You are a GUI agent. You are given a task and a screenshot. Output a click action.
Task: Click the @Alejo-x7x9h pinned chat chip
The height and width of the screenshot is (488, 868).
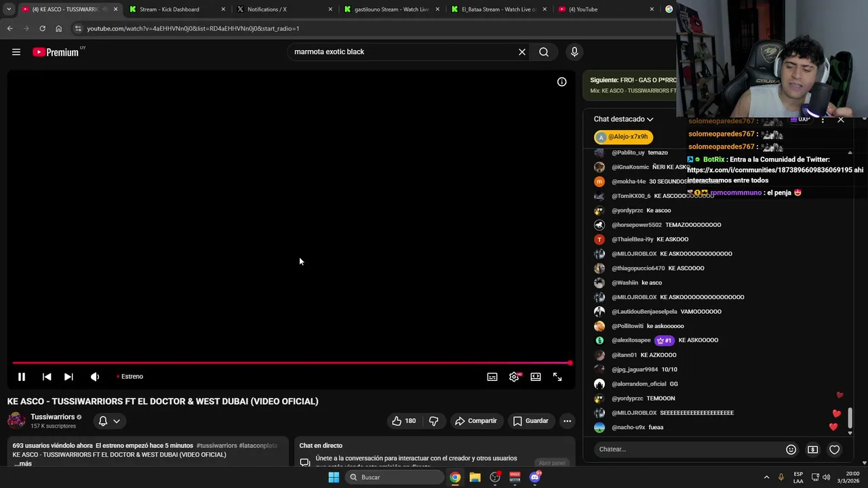[x=623, y=137]
